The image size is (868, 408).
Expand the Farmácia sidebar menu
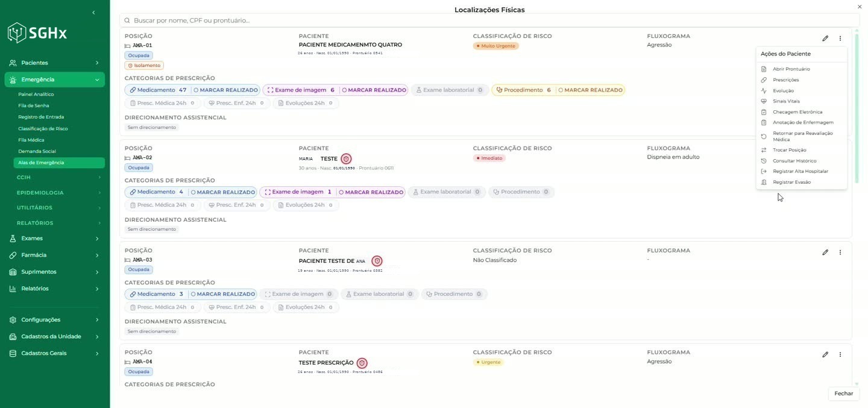click(x=54, y=256)
